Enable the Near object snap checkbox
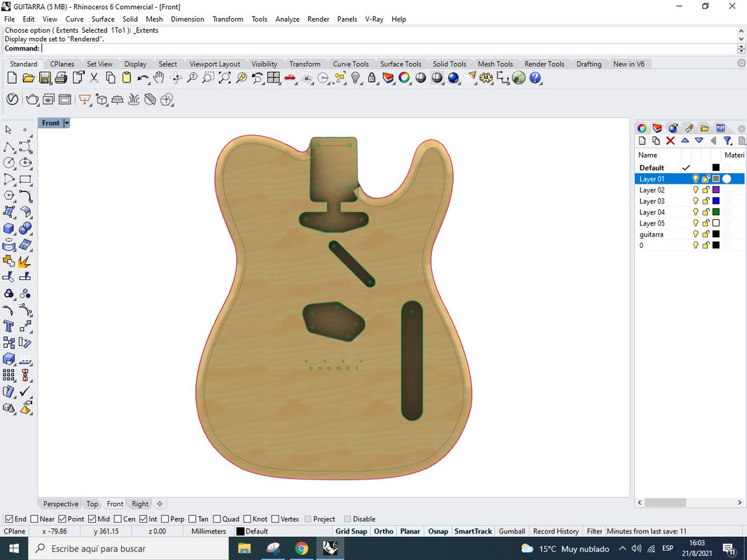The width and height of the screenshot is (747, 560). tap(35, 519)
